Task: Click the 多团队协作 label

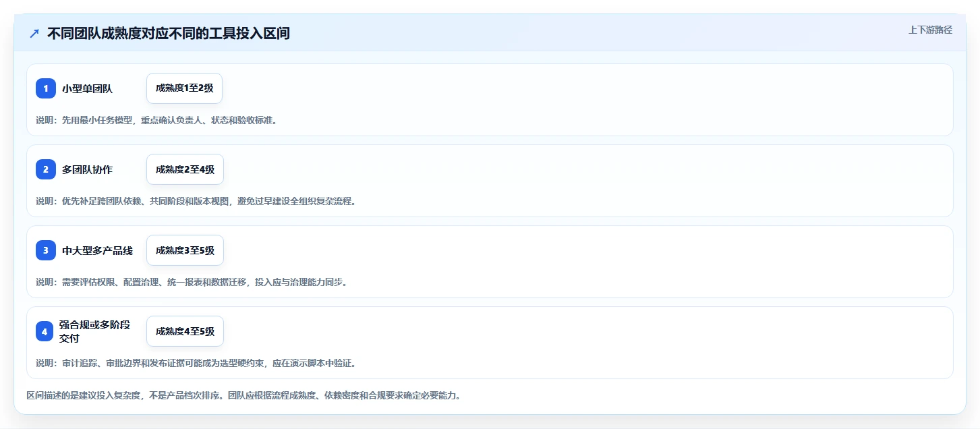Action: coord(87,169)
